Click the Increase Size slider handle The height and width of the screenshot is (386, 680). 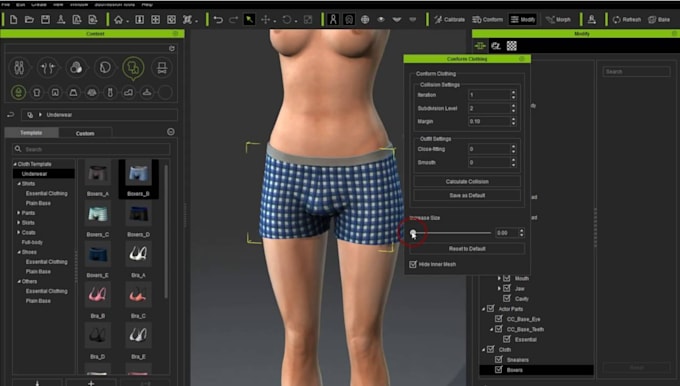click(413, 233)
